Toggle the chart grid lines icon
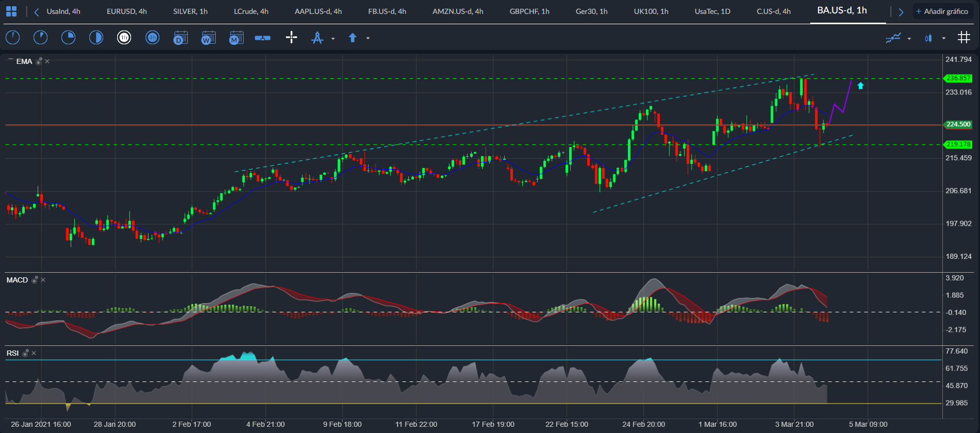This screenshot has height=433, width=980. (963, 37)
